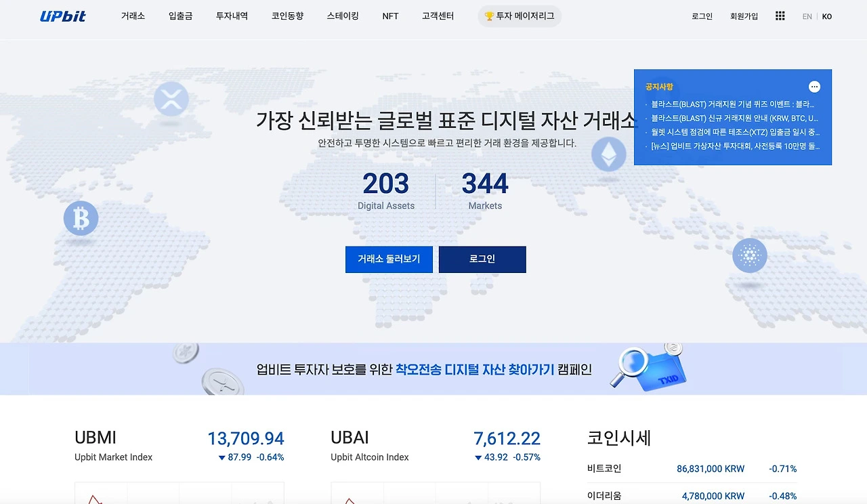The width and height of the screenshot is (867, 504).
Task: Open the 입출금 menu
Action: 180,16
